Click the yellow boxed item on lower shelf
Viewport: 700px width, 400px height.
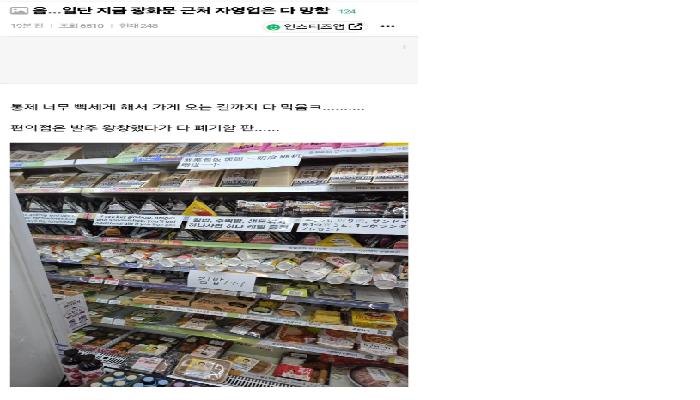click(x=374, y=320)
